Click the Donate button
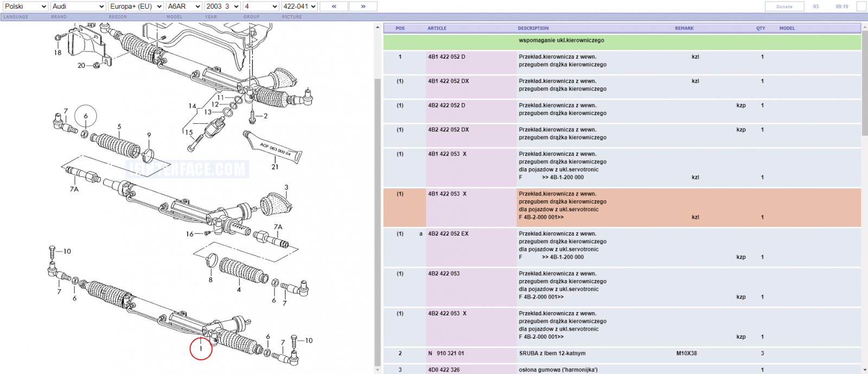Viewport: 868px width, 374px height. (x=784, y=7)
